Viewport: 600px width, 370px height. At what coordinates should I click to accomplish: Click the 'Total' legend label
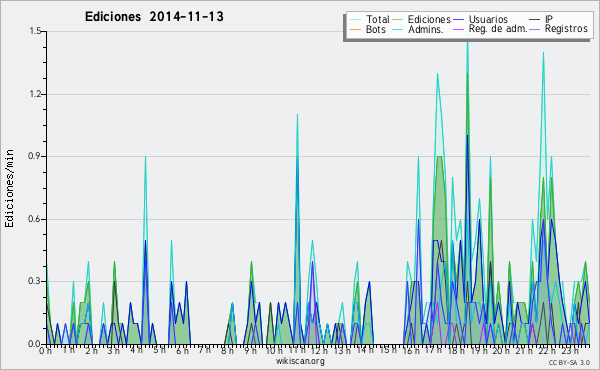point(377,19)
